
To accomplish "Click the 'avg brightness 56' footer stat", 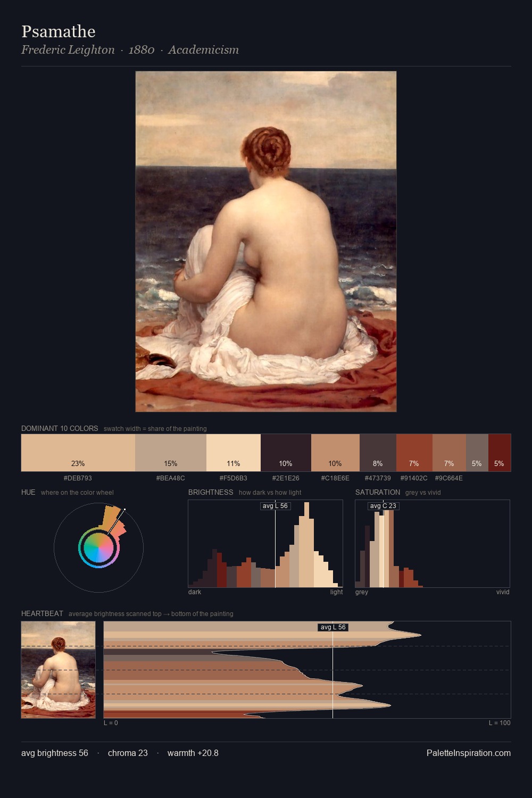I will [x=55, y=753].
